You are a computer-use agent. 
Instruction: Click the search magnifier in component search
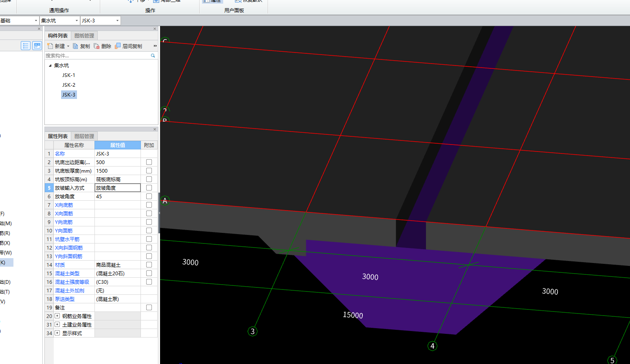point(153,55)
